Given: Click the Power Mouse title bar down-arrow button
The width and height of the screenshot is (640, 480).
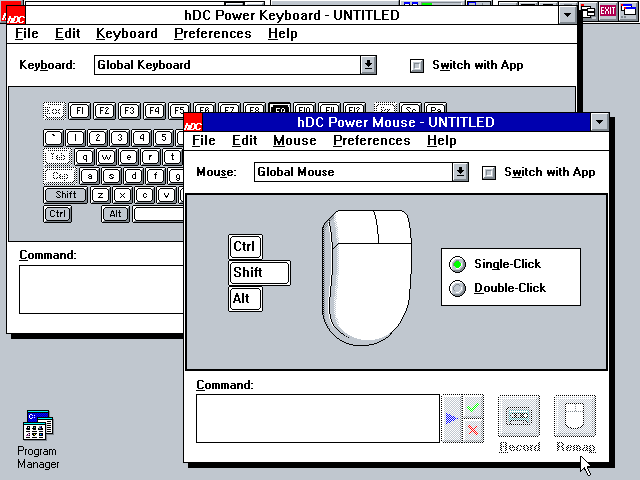Looking at the screenshot, I should click(599, 122).
